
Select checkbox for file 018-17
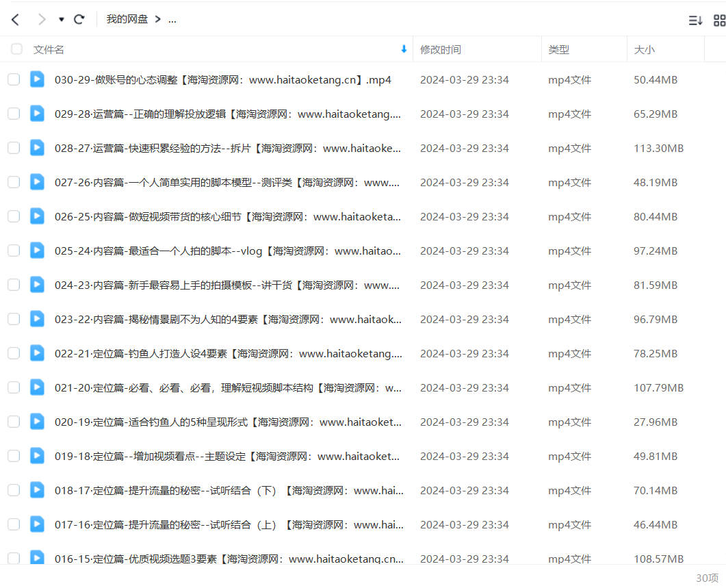pyautogui.click(x=14, y=490)
